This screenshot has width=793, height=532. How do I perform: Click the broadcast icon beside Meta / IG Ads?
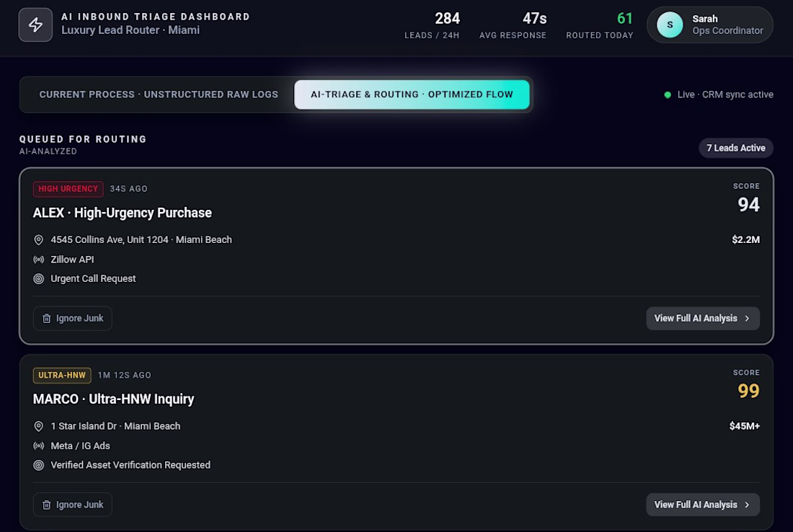[38, 446]
